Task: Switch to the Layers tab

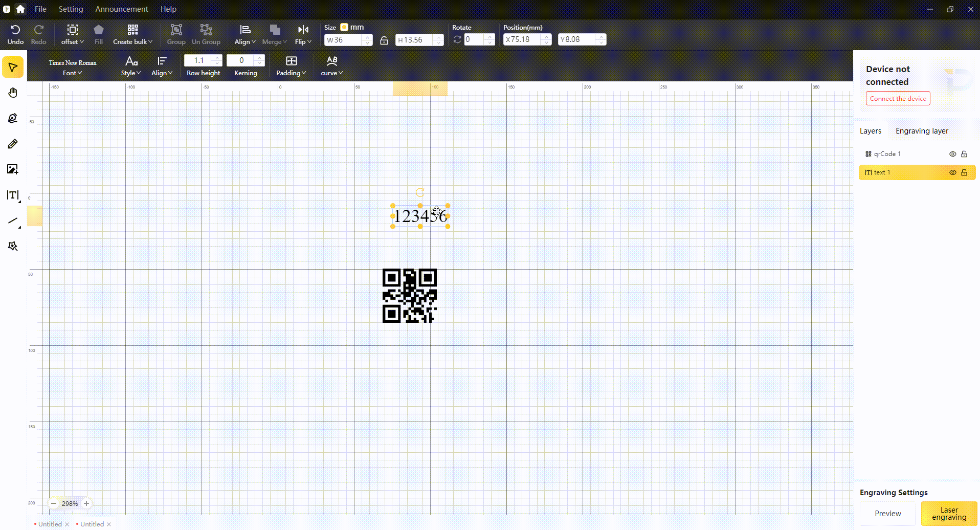Action: coord(871,131)
